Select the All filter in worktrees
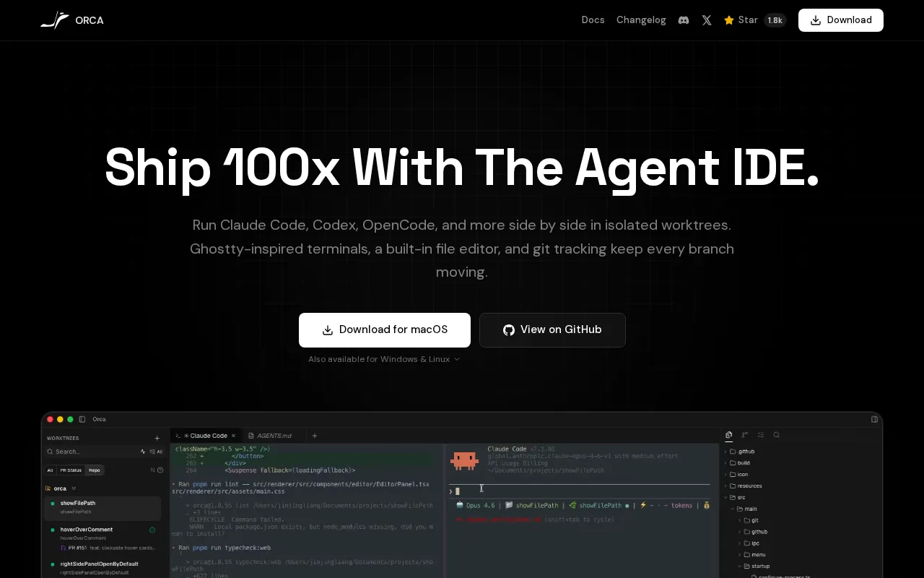 pos(50,470)
